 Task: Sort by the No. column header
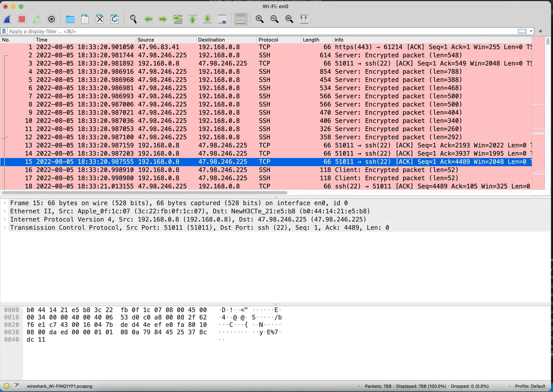(17, 40)
